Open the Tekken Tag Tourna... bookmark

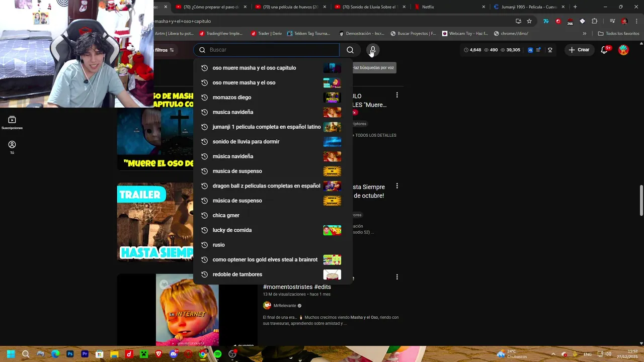point(308,33)
